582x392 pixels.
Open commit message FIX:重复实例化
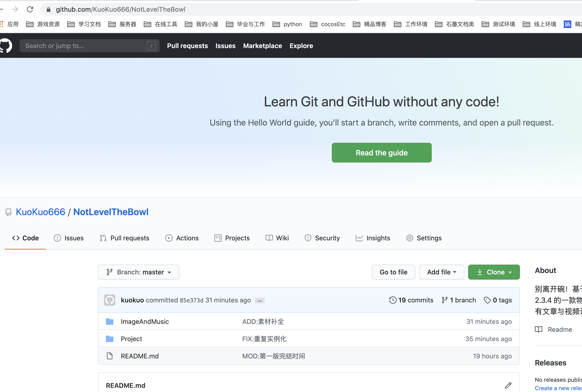click(264, 339)
